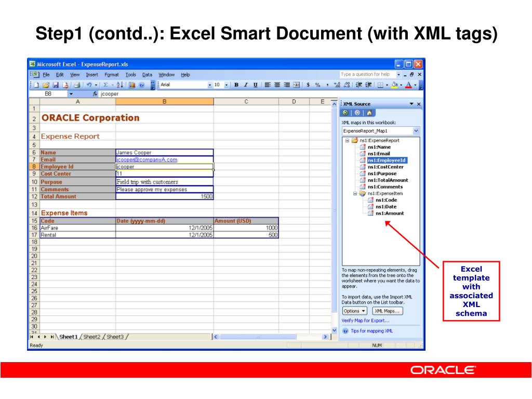Click the Borders icon
The image size is (532, 399).
[x=380, y=85]
